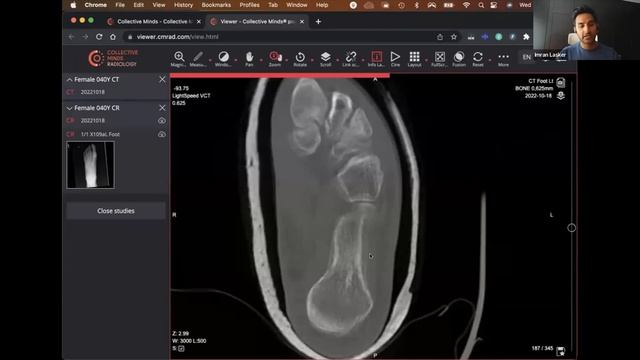Open the foot X-ray thumbnail
640x360 pixels.
90,165
